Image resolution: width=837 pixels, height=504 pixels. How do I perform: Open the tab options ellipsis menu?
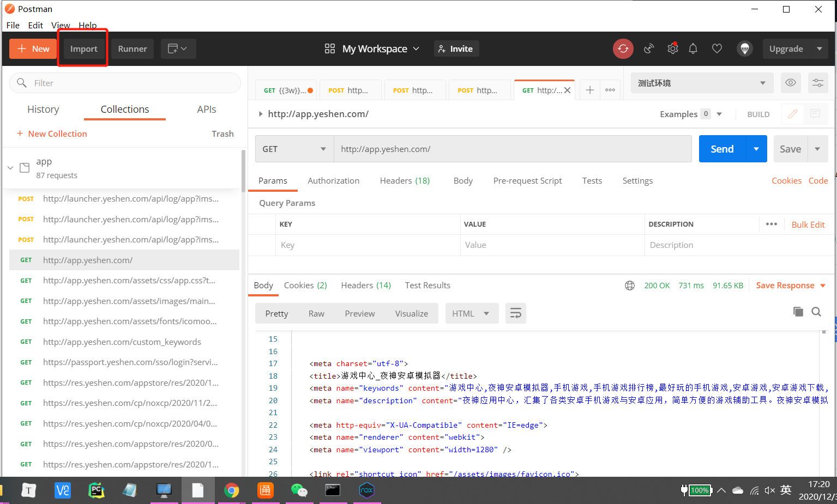pos(610,90)
